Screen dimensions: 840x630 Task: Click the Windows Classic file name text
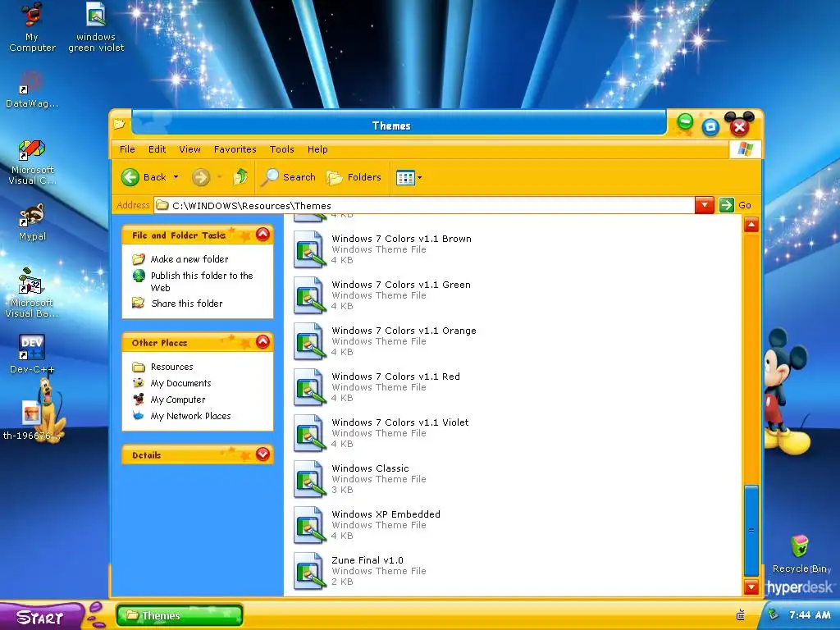tap(370, 468)
